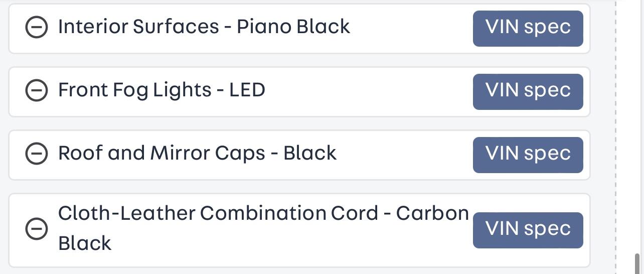Select VIN spec for Cloth-Leather Combination Cord
The height and width of the screenshot is (274, 644).
(x=528, y=230)
